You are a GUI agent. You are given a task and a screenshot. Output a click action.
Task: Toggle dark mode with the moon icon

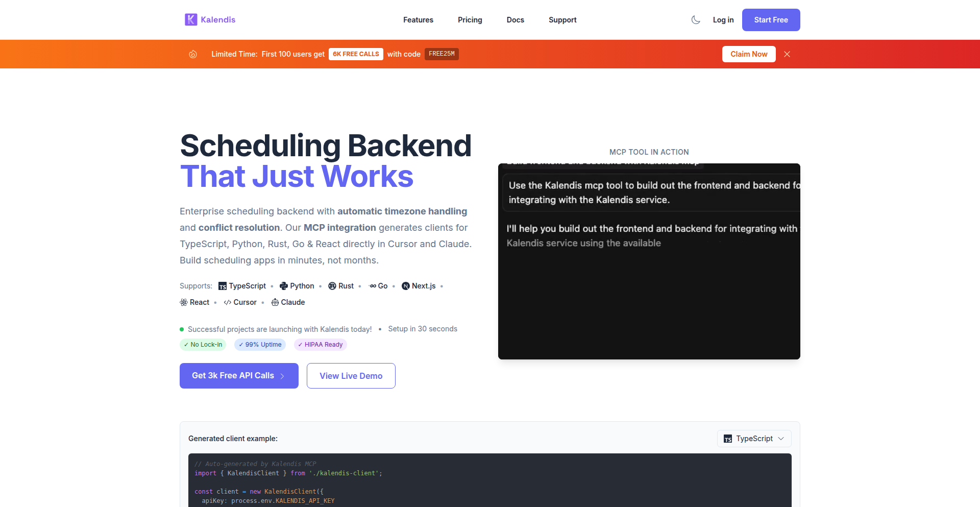[695, 19]
